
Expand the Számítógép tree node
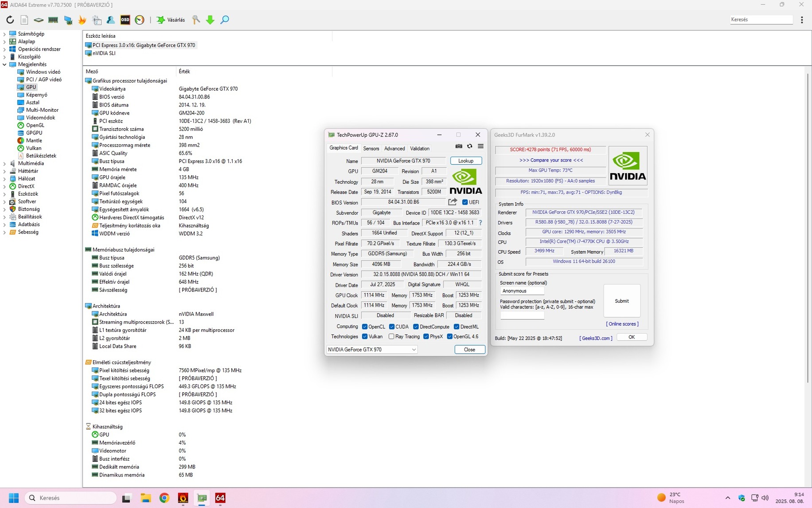coord(4,34)
